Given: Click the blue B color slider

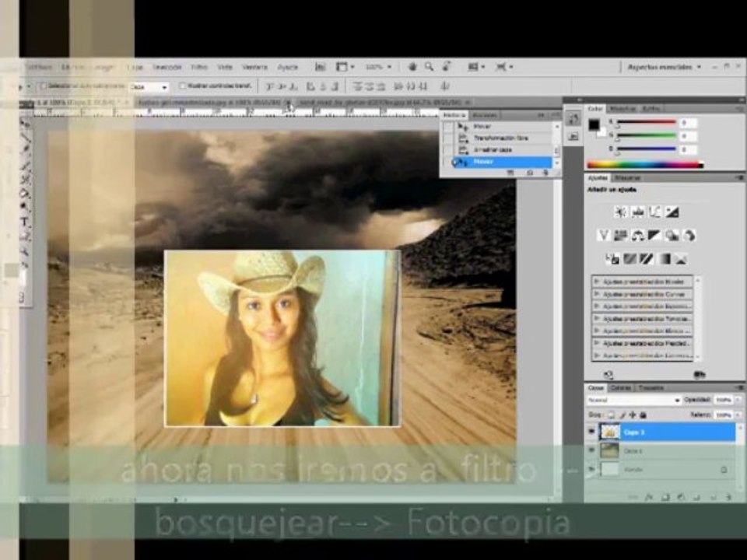Looking at the screenshot, I should (x=646, y=149).
